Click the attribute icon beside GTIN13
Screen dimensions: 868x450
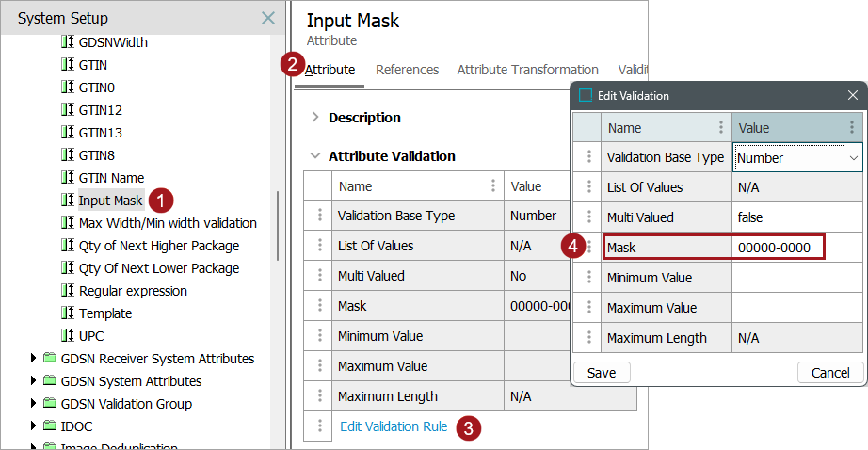(67, 133)
